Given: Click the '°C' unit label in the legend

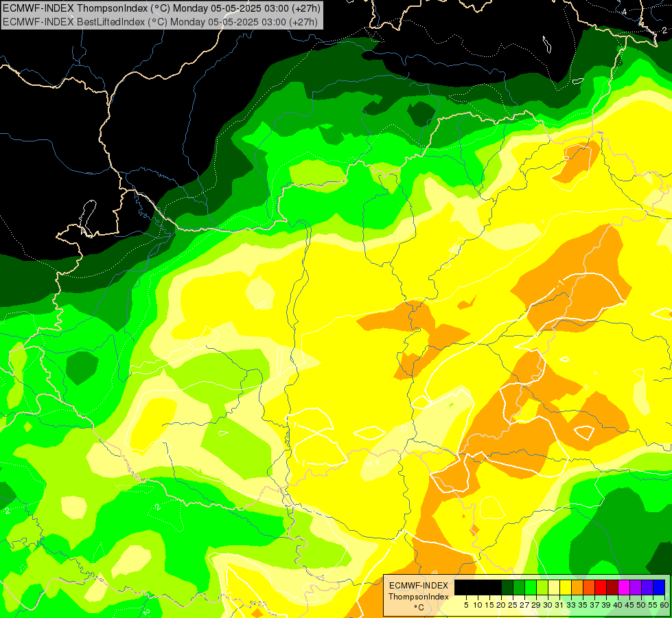Looking at the screenshot, I should tap(419, 607).
